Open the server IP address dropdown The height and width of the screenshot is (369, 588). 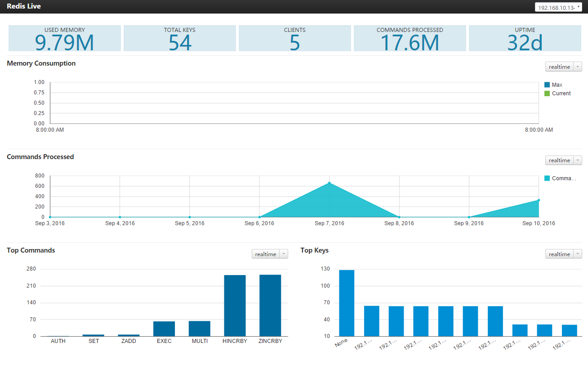pyautogui.click(x=558, y=8)
